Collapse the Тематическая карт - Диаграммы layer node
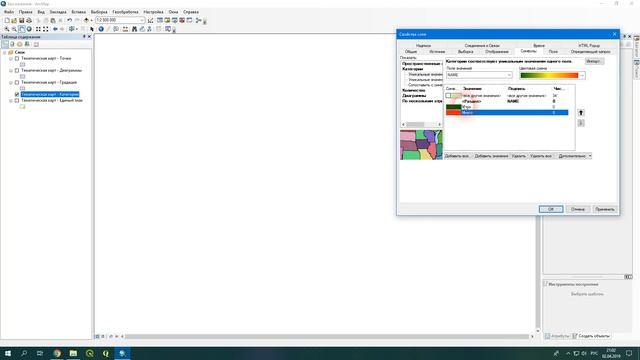 (11, 70)
